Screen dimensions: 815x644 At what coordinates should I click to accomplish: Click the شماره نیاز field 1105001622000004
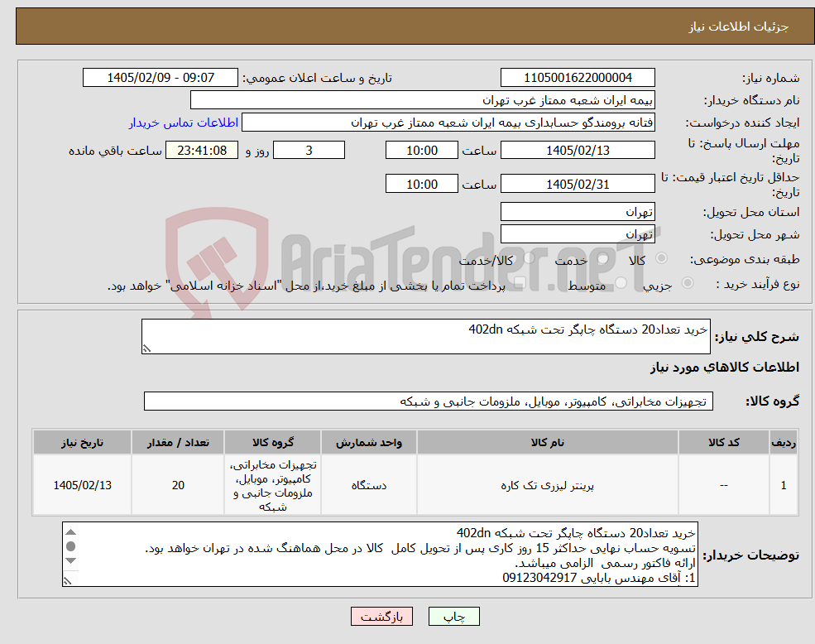coord(578,78)
